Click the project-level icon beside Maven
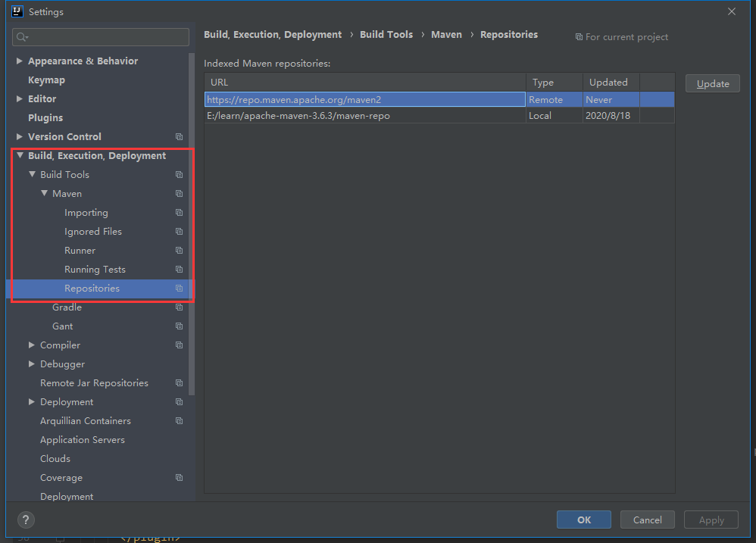The image size is (756, 543). (x=179, y=194)
